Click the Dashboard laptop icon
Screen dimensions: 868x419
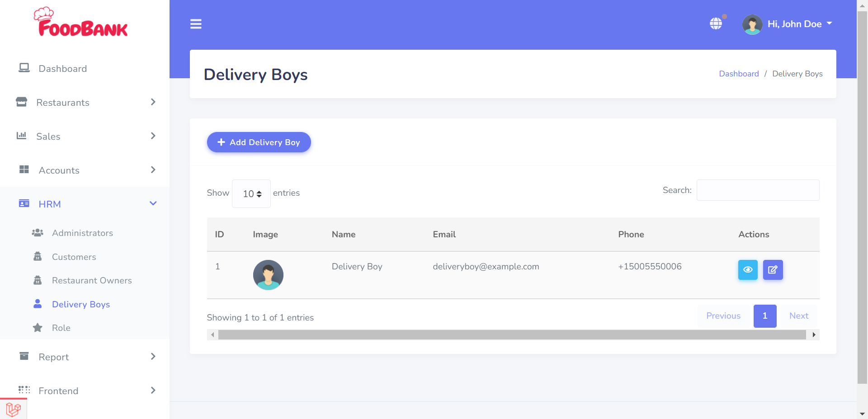[x=24, y=68]
